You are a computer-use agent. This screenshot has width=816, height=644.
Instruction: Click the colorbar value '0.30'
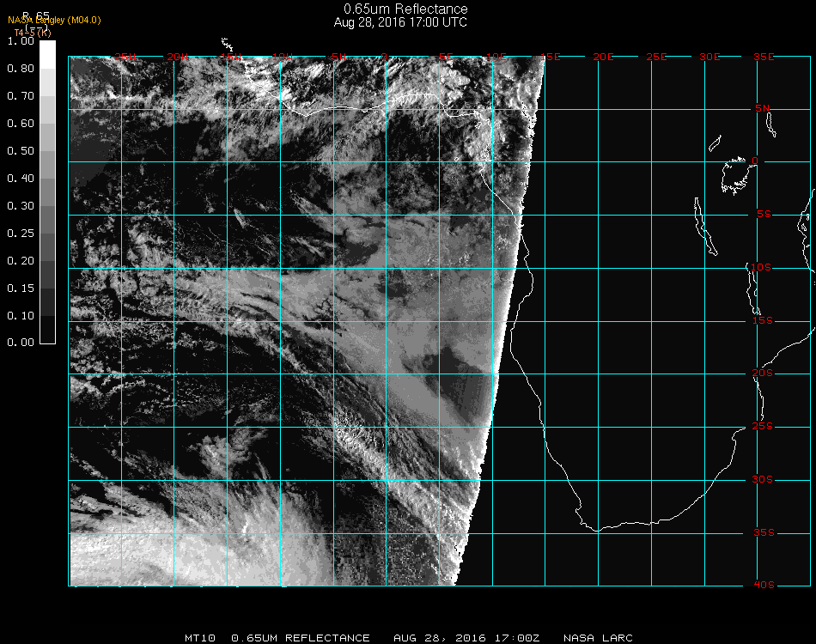coord(21,206)
